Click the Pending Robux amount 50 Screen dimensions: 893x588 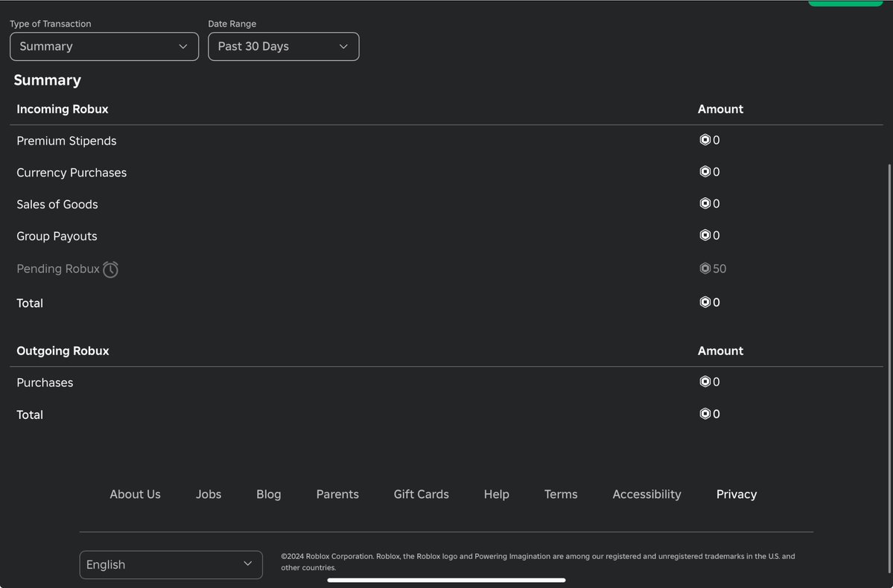[x=719, y=269]
